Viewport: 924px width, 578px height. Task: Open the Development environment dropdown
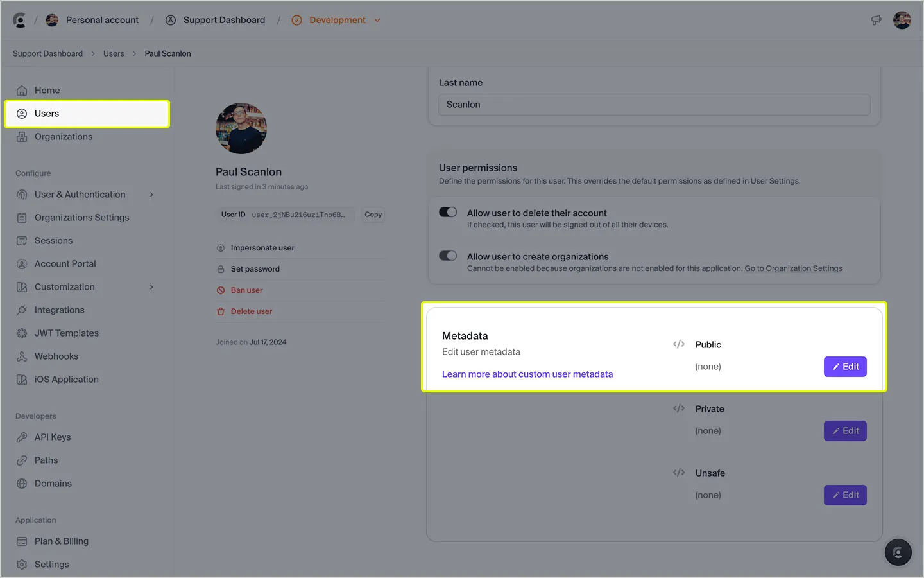[x=336, y=21]
